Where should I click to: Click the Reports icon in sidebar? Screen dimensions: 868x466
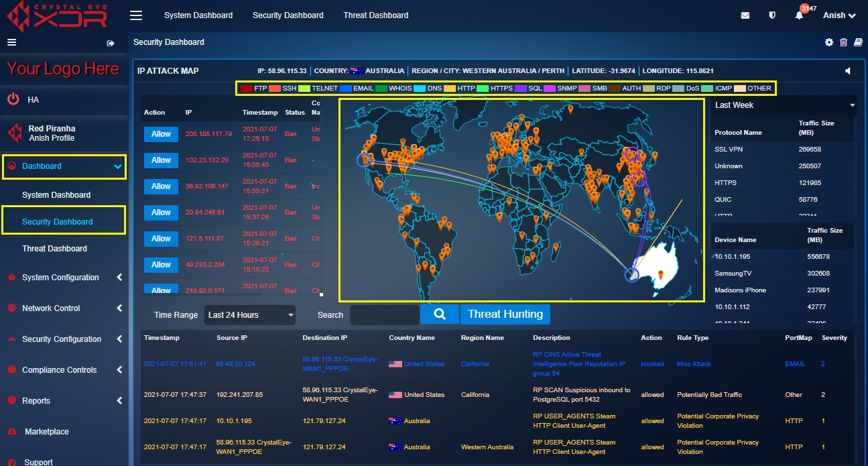[x=10, y=401]
